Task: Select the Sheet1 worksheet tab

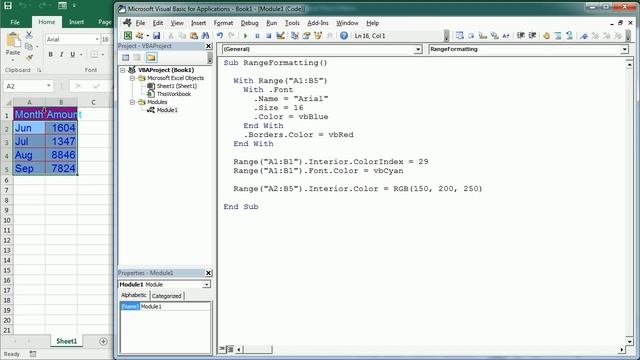Action: [x=67, y=341]
